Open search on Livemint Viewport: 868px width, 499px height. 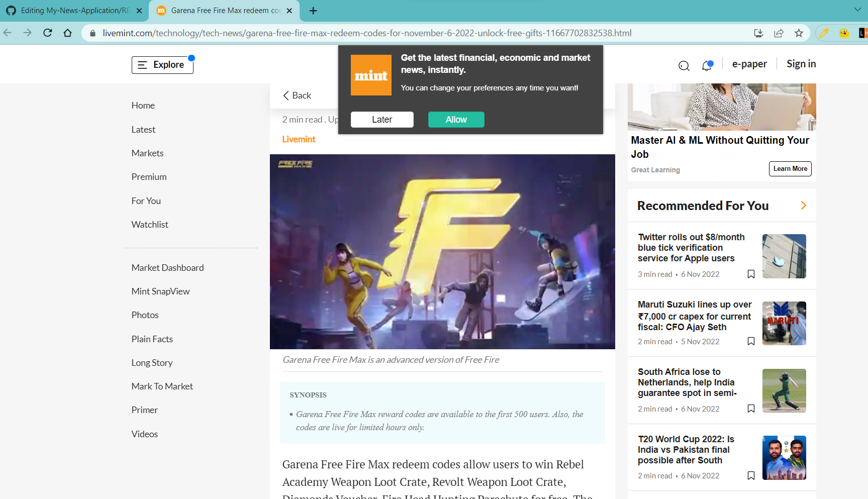684,65
